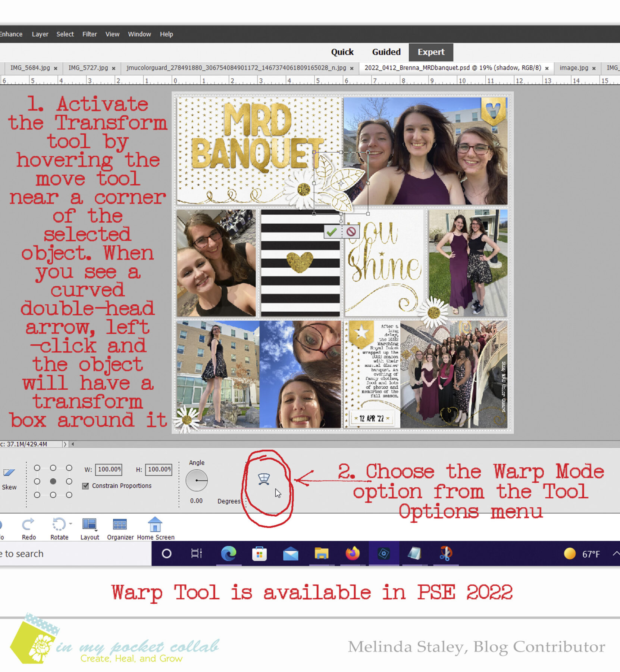Image resolution: width=620 pixels, height=672 pixels.
Task: Commit the transform with green checkmark
Action: (332, 232)
